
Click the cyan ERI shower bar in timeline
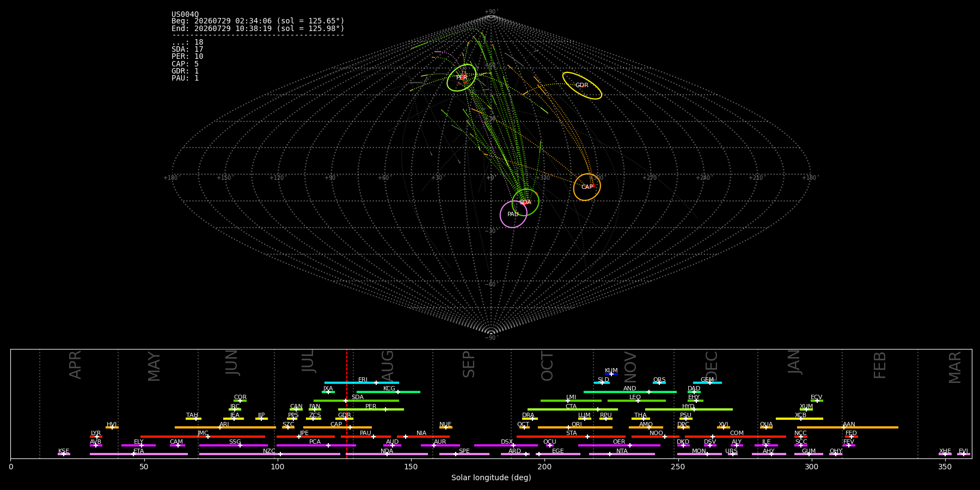[362, 383]
